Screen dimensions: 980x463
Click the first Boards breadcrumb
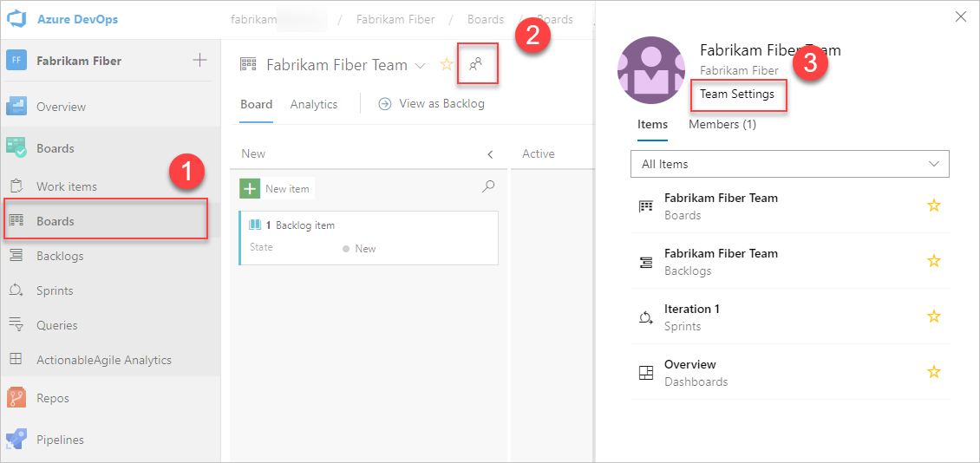[x=486, y=19]
